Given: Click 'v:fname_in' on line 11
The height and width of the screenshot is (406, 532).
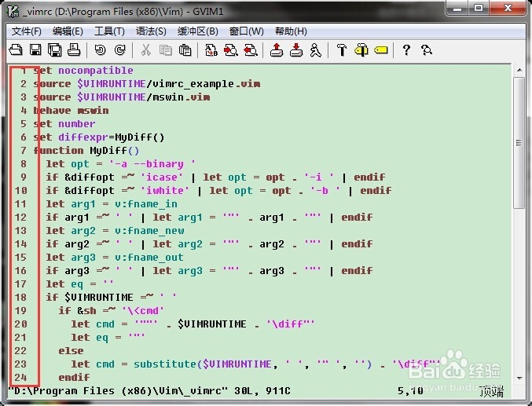Looking at the screenshot, I should click(x=146, y=204).
